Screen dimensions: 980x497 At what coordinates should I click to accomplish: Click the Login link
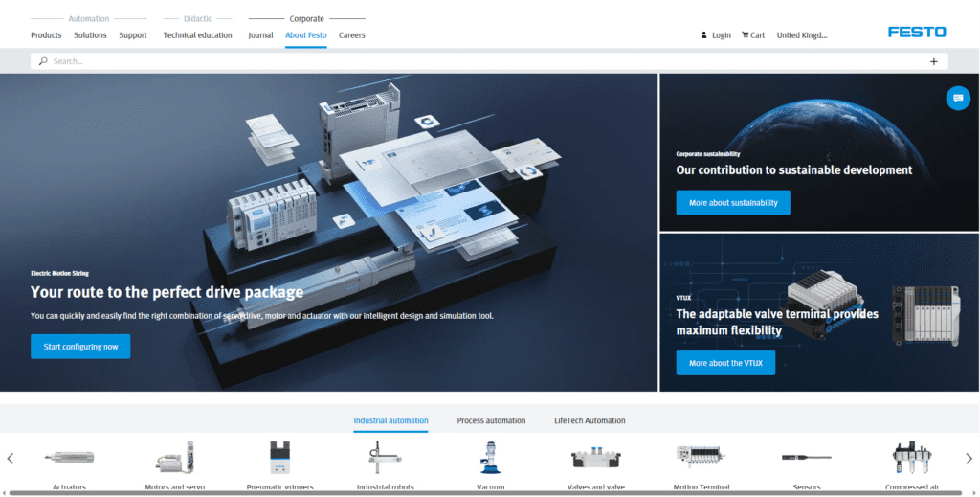[722, 35]
